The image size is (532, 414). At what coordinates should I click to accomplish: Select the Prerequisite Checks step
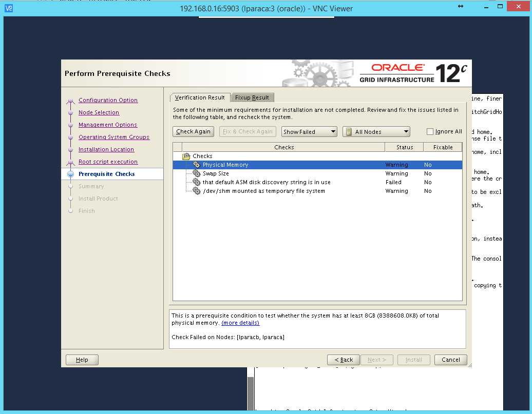coord(106,174)
